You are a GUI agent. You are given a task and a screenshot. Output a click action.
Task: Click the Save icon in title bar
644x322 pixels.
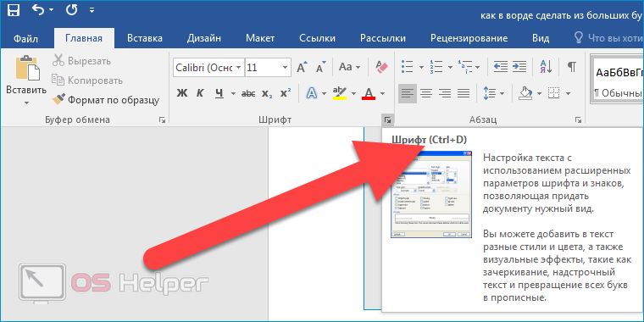(x=14, y=10)
